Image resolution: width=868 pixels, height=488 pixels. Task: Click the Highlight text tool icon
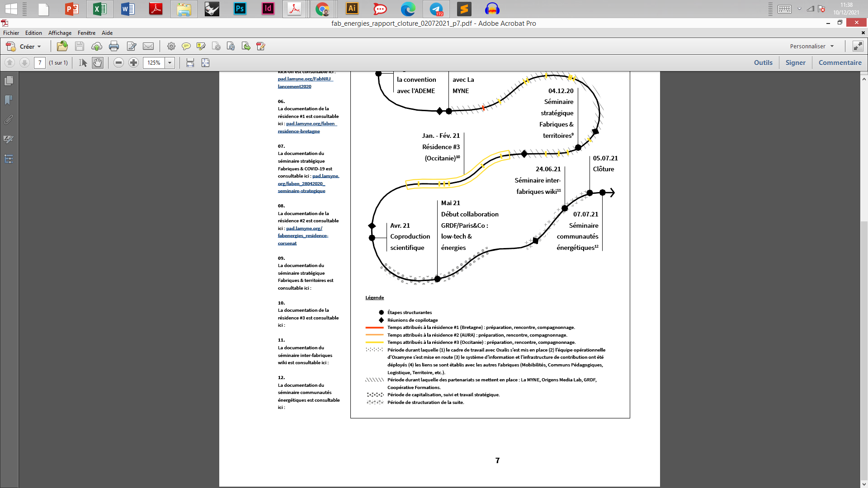coord(201,46)
